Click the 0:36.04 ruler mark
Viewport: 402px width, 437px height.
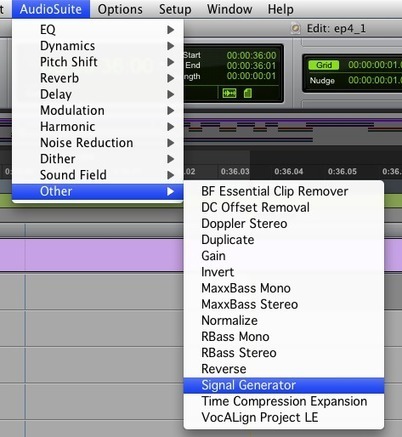[x=289, y=172]
